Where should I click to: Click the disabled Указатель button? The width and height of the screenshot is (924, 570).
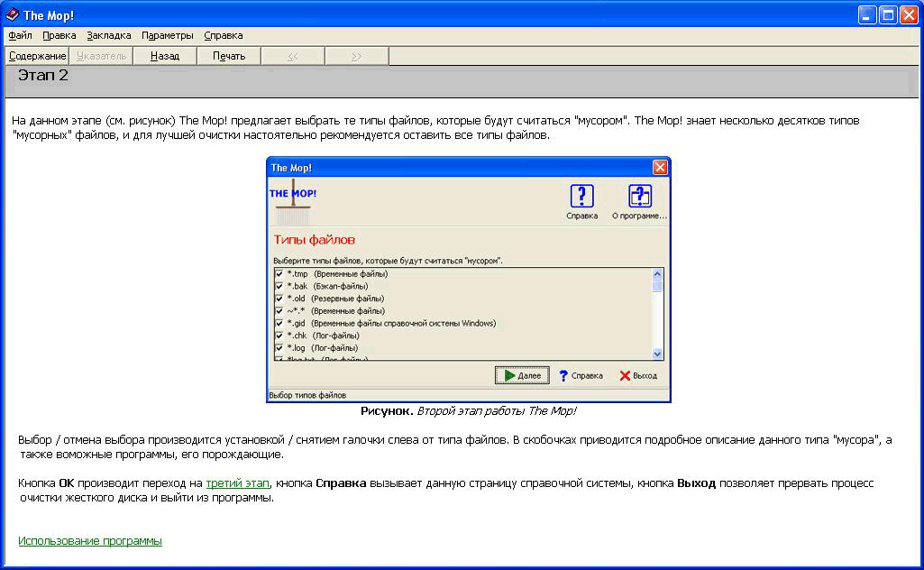pyautogui.click(x=101, y=56)
